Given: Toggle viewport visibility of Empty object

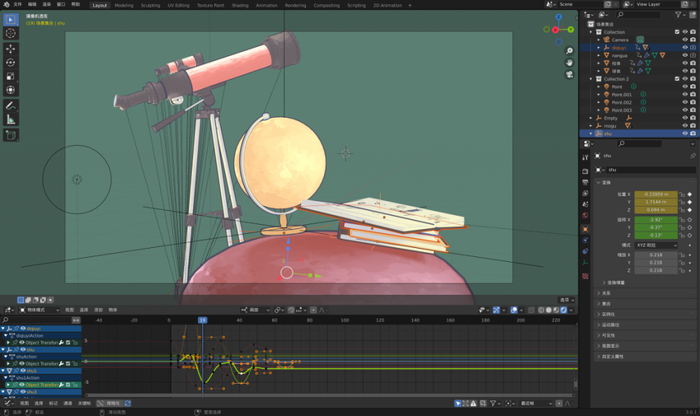Looking at the screenshot, I should [685, 118].
